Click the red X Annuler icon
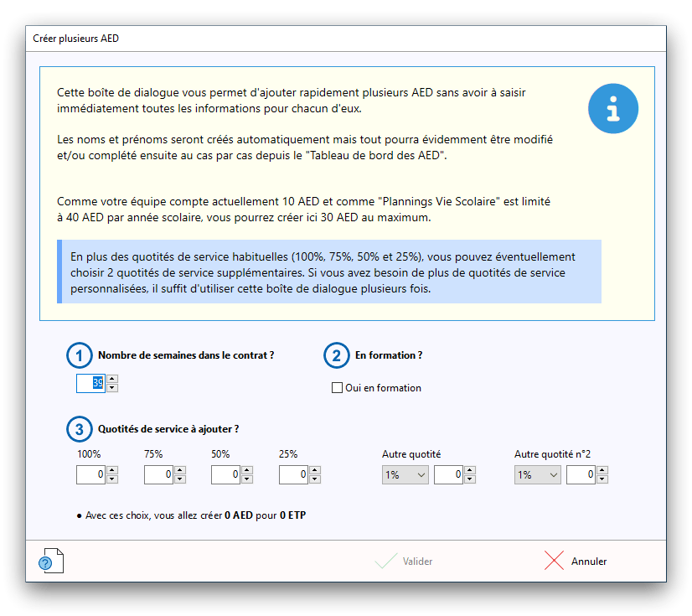 [x=554, y=562]
